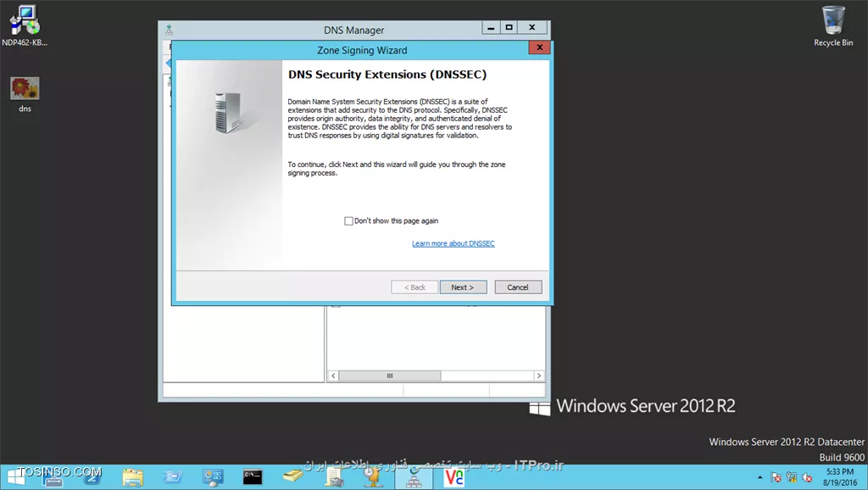Image resolution: width=868 pixels, height=490 pixels.
Task: Tick 'Don't show this page again' checkbox
Action: tap(348, 221)
